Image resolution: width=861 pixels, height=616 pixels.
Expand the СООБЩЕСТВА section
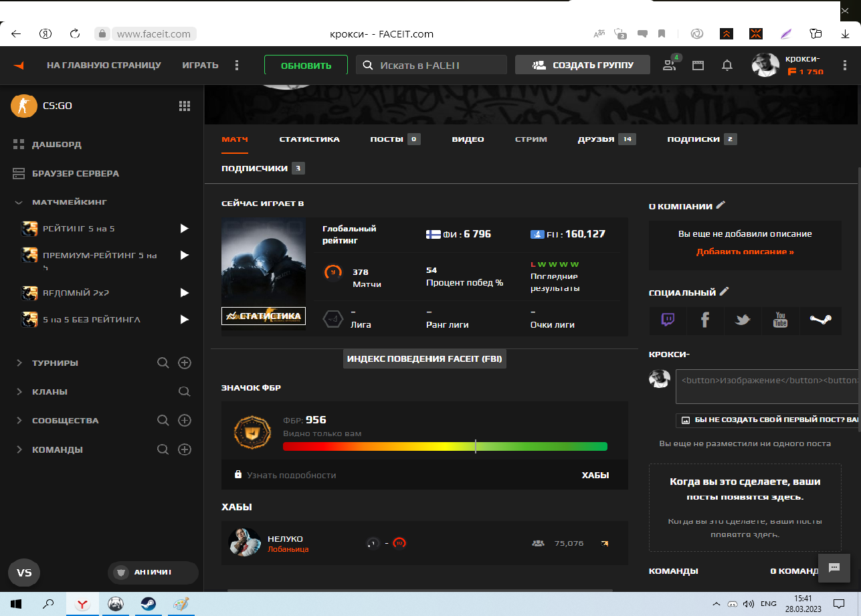click(18, 420)
